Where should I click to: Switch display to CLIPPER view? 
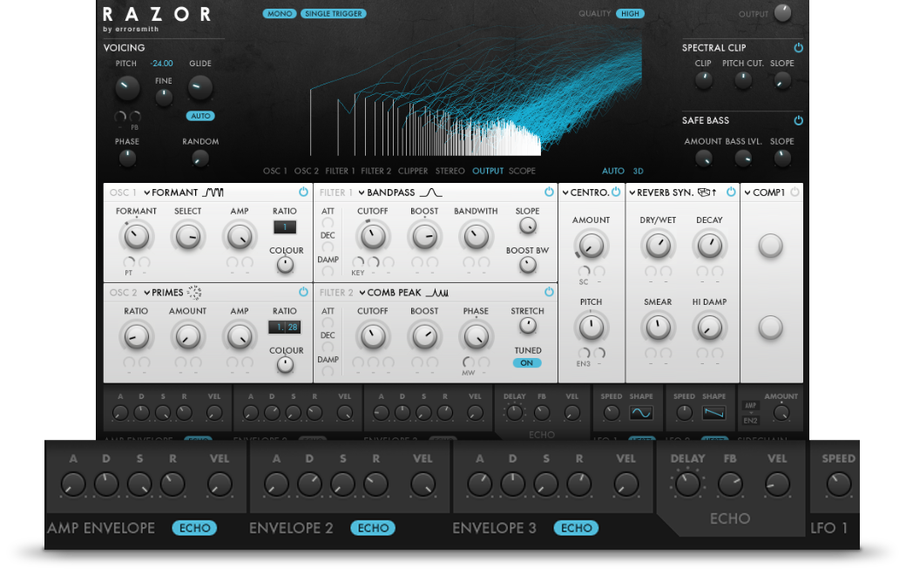point(413,171)
